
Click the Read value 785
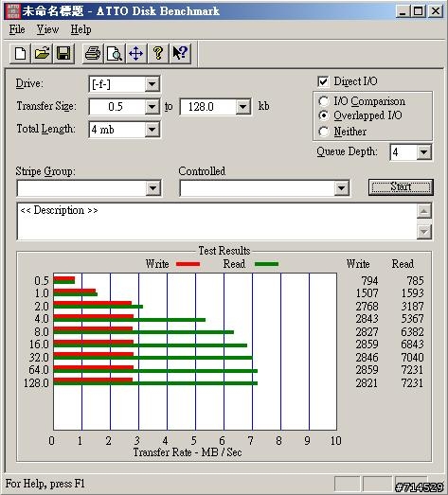coord(415,281)
